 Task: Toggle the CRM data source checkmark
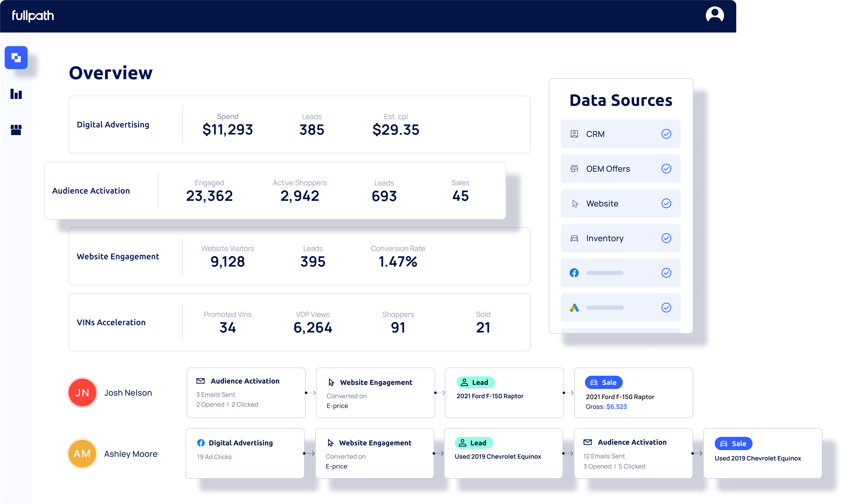(x=666, y=134)
